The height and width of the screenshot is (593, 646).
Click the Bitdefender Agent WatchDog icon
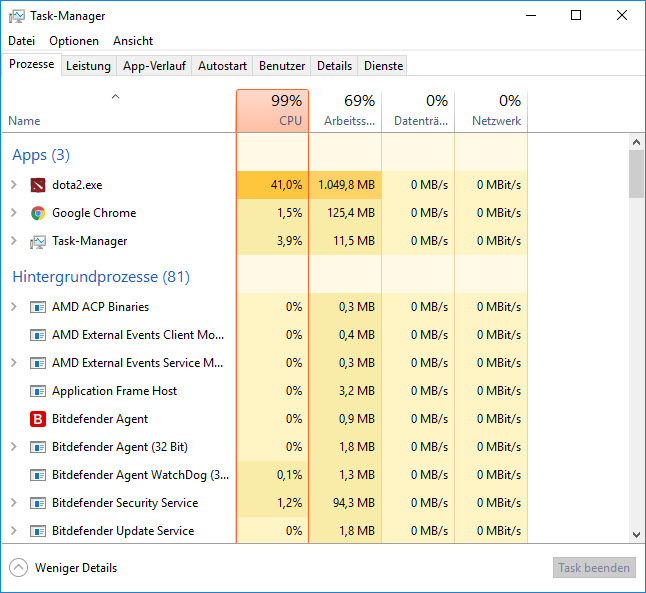(38, 475)
